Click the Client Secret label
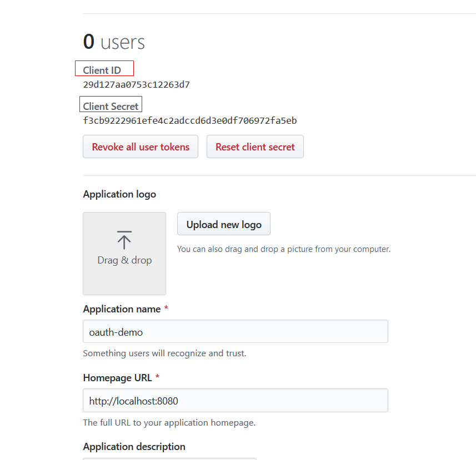Viewport: 476px width, 460px height. [111, 106]
